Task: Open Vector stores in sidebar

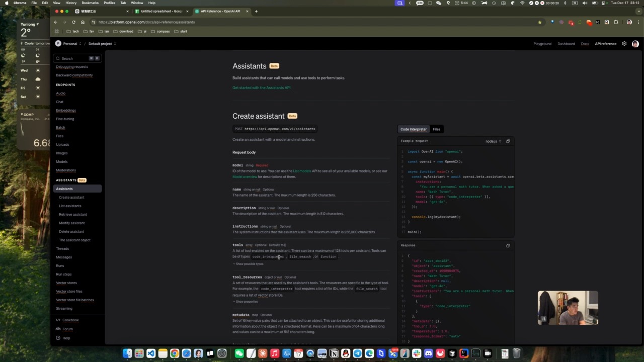Action: pos(66,283)
